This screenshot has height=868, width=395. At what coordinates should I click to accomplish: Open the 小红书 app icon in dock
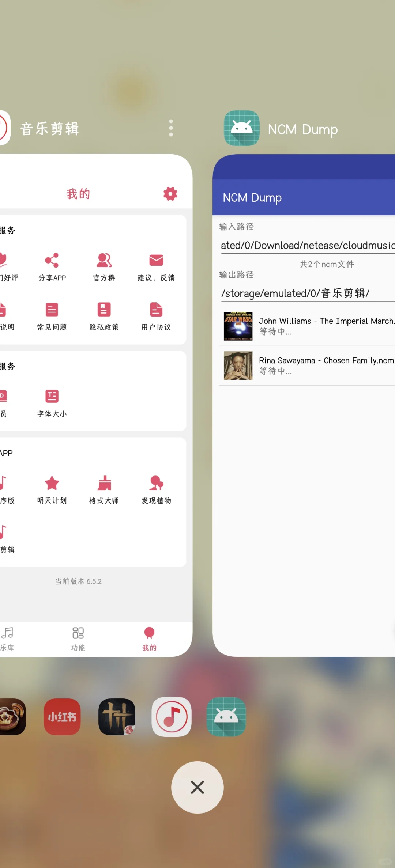click(62, 717)
